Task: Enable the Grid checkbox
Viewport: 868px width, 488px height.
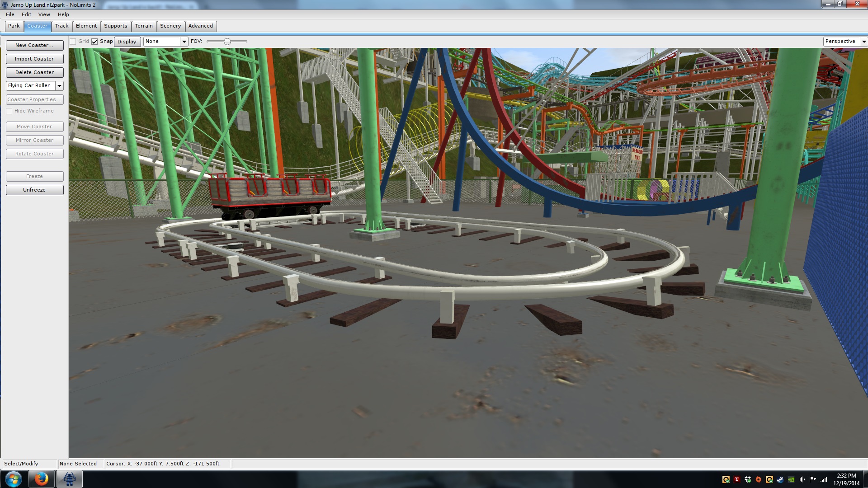Action: [73, 42]
